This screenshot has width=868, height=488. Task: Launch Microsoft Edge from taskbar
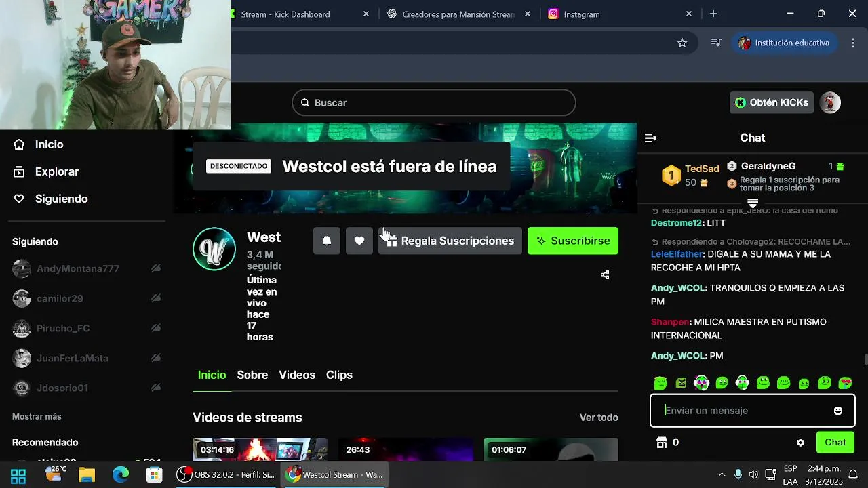coord(121,474)
